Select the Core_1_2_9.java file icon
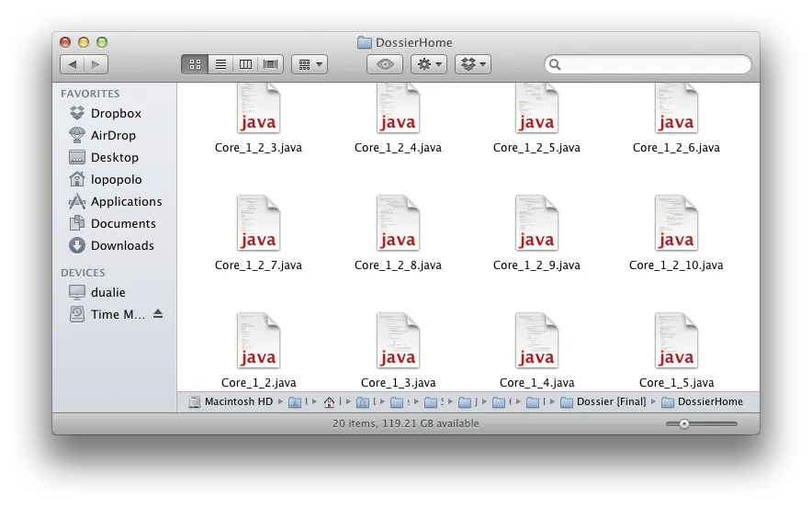Image resolution: width=812 pixels, height=507 pixels. pos(536,222)
